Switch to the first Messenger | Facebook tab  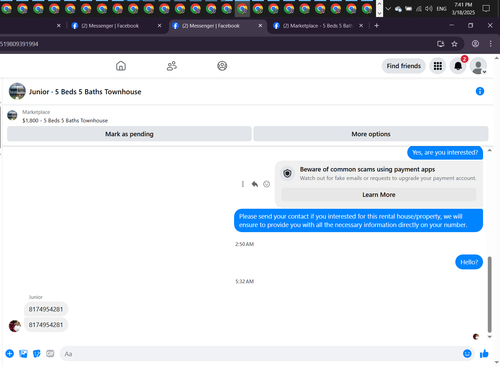[114, 26]
